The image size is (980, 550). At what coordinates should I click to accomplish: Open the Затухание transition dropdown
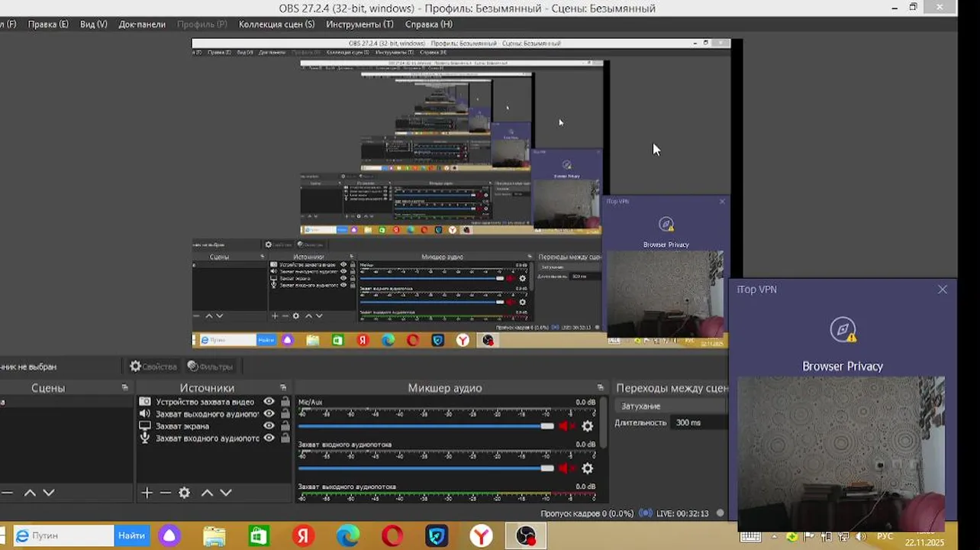(x=672, y=406)
